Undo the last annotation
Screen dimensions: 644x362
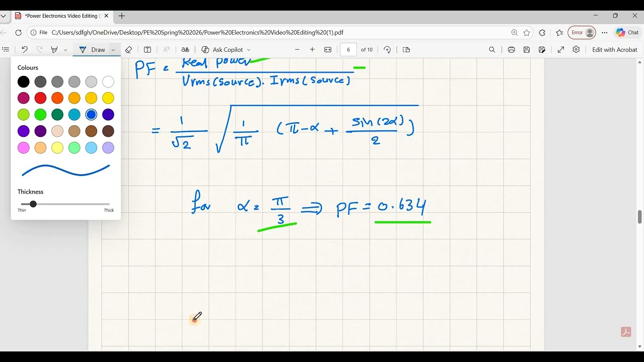[24, 50]
